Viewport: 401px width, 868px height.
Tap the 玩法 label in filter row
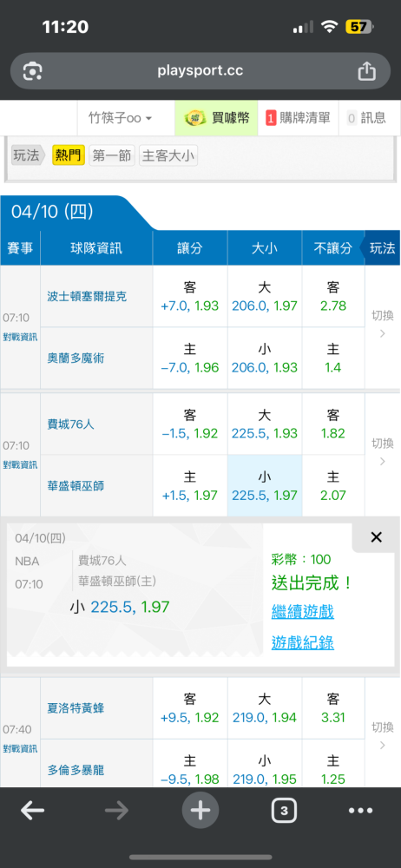pos(30,155)
